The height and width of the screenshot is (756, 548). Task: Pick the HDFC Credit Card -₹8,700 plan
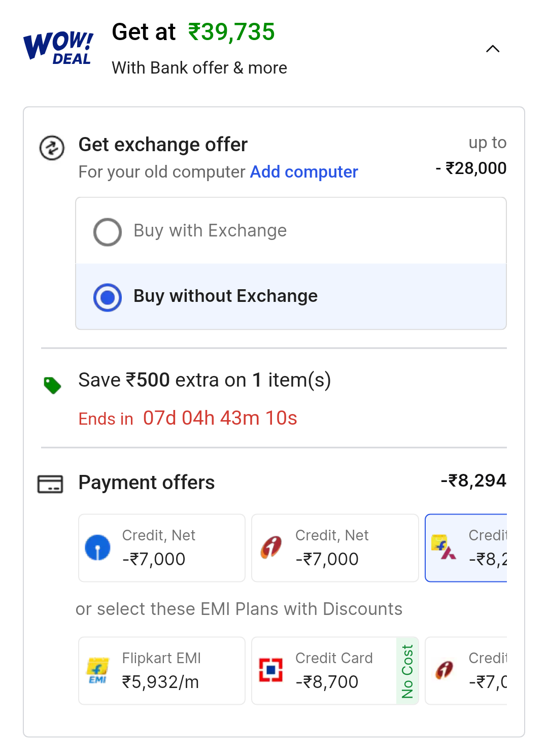(325, 671)
